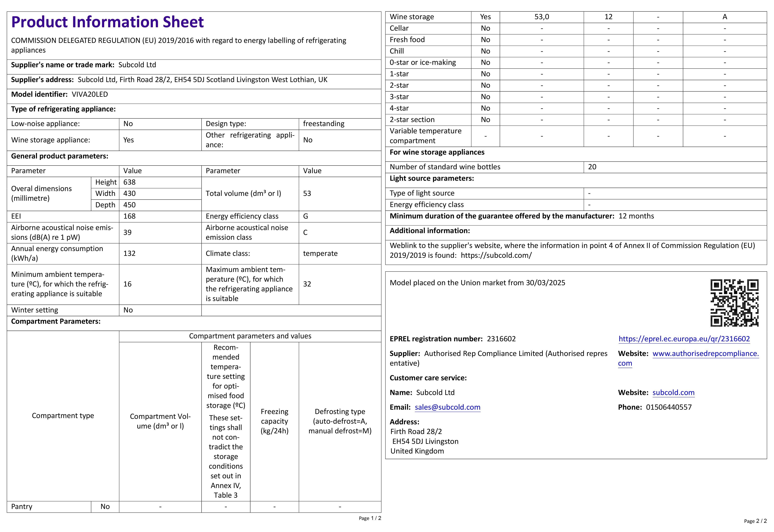Image resolution: width=774 pixels, height=532 pixels.
Task: Click the Page 1 / 2 footer label
Action: coord(370,518)
